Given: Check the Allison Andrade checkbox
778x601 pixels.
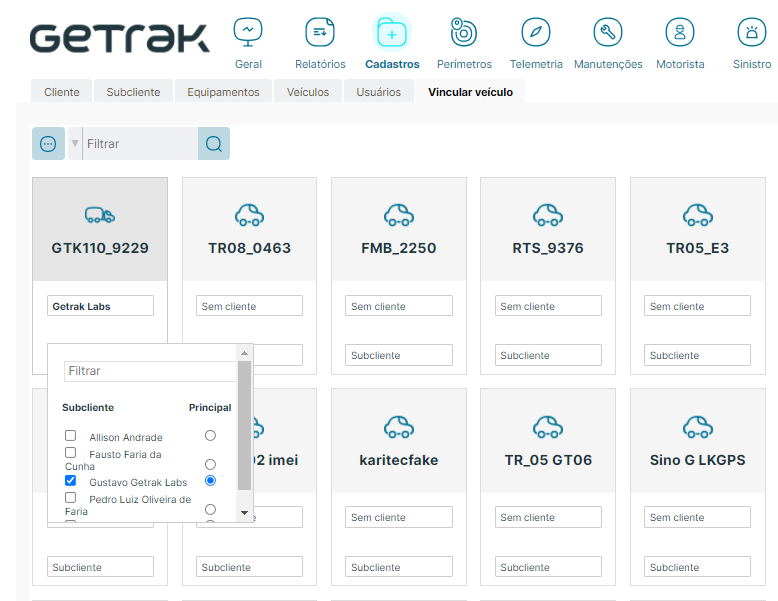Looking at the screenshot, I should (70, 435).
